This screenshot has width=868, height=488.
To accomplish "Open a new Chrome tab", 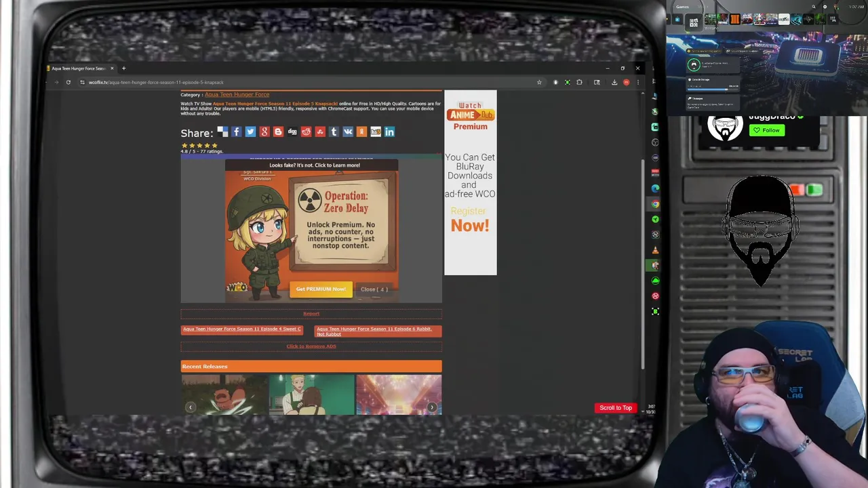I will pyautogui.click(x=123, y=68).
